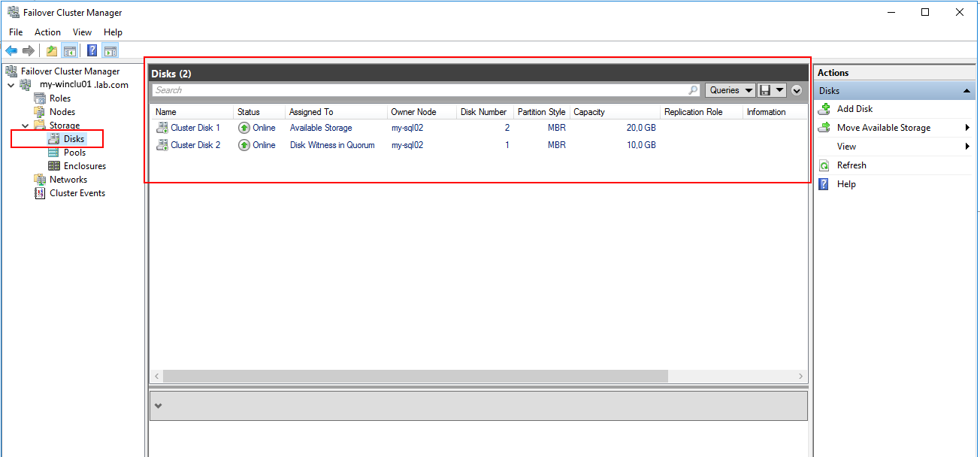Click the right arrow of horizontal scrollbar
This screenshot has width=980, height=457.
801,376
